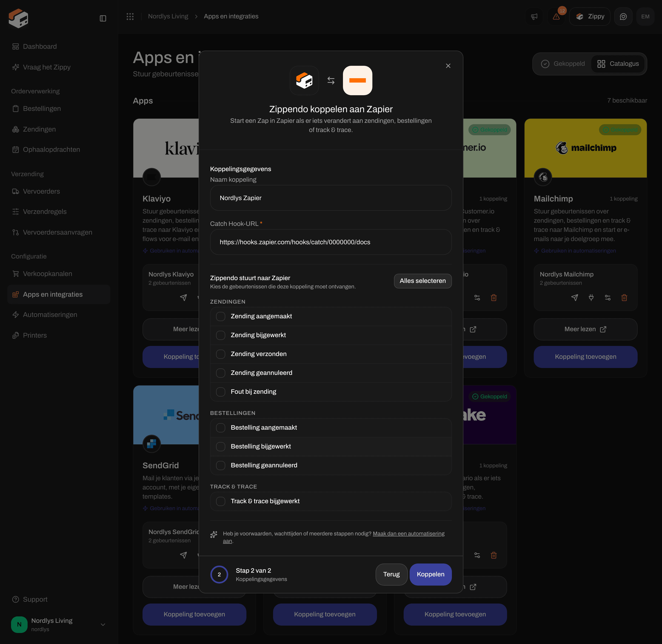Collapse the sidebar panel icon
Screen dimensions: 662x644
coord(103,18)
